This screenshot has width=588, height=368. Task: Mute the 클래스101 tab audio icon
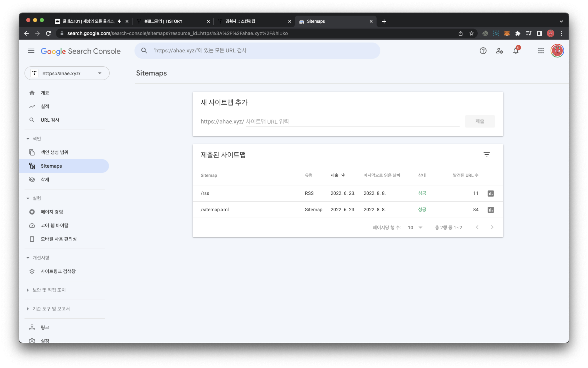[x=120, y=21]
